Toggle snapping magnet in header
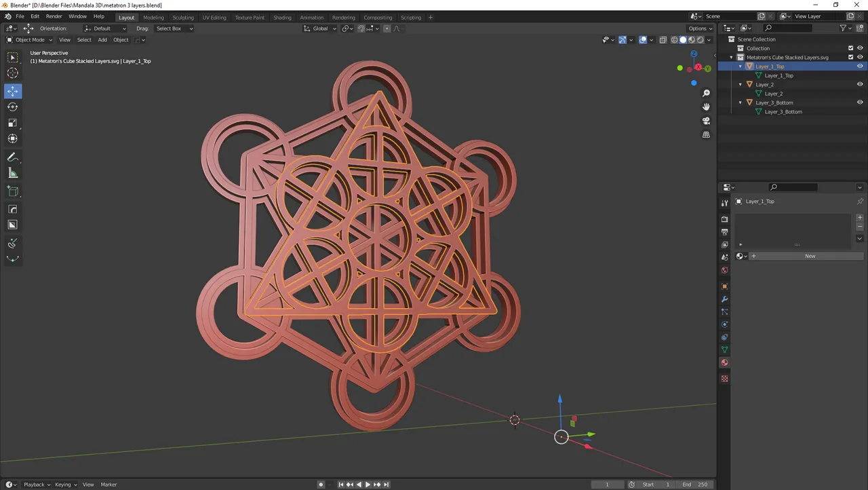868x490 pixels. [361, 29]
